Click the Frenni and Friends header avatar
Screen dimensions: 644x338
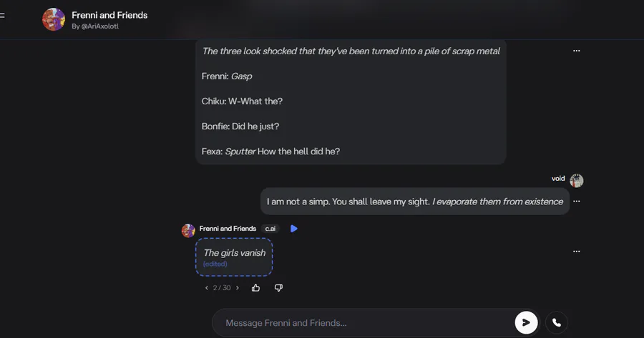click(54, 19)
